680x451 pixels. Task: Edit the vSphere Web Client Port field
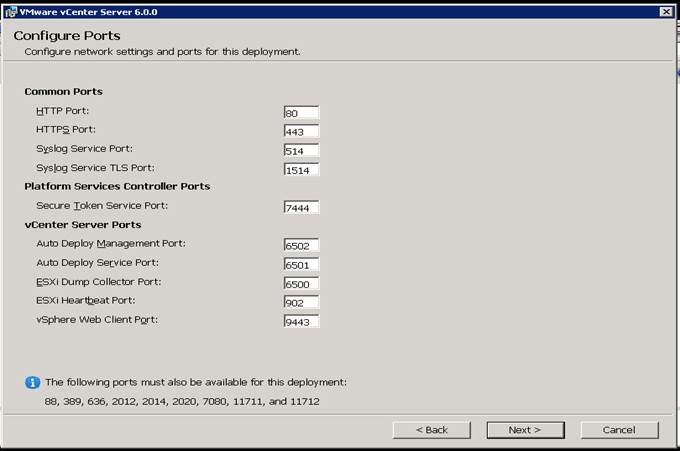pyautogui.click(x=301, y=321)
